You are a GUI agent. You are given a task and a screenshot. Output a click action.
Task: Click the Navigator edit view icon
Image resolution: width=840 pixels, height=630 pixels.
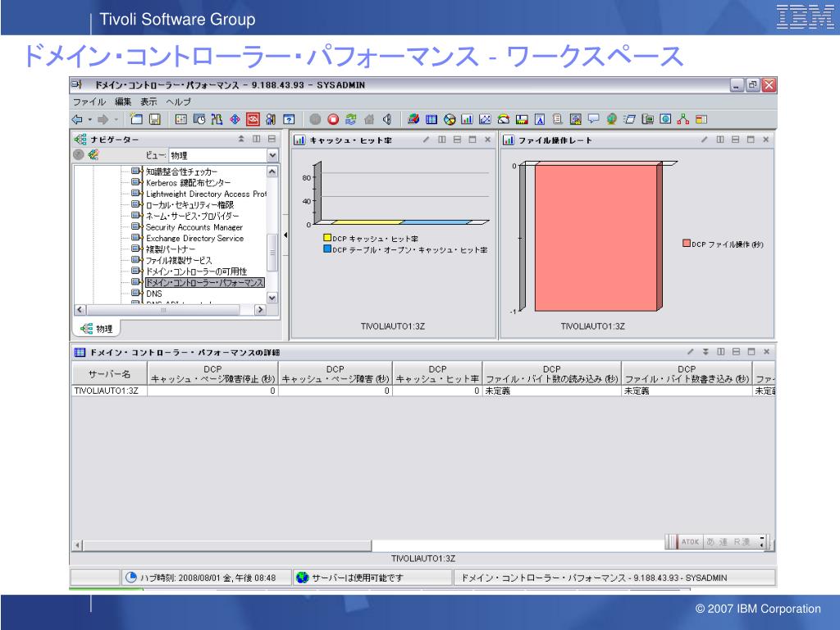pyautogui.click(x=94, y=155)
